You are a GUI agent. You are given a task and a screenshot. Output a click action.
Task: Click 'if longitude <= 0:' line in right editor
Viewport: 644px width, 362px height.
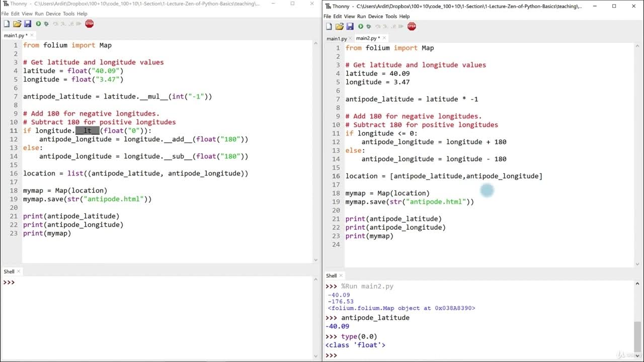tap(381, 133)
